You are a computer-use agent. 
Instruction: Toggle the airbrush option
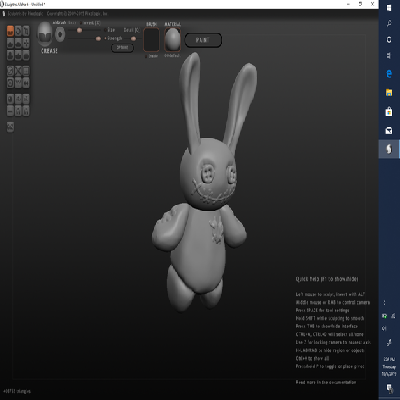coord(59,23)
